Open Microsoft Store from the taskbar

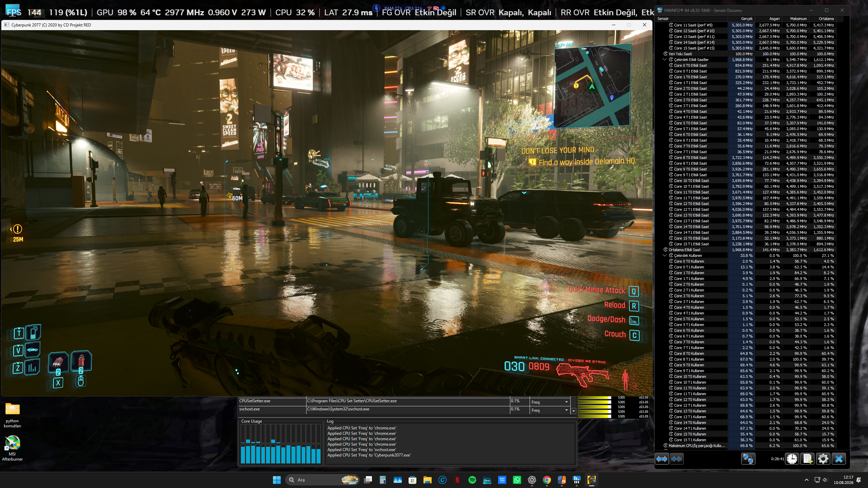pyautogui.click(x=413, y=480)
